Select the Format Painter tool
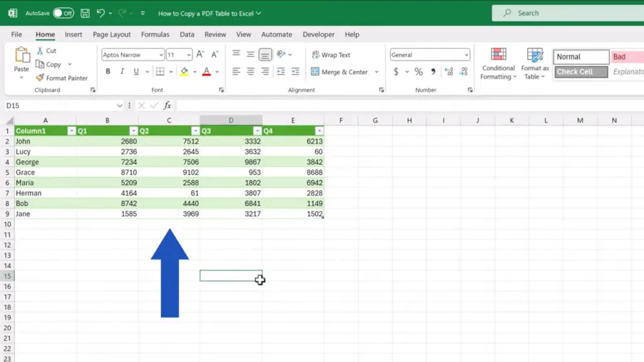 click(62, 77)
